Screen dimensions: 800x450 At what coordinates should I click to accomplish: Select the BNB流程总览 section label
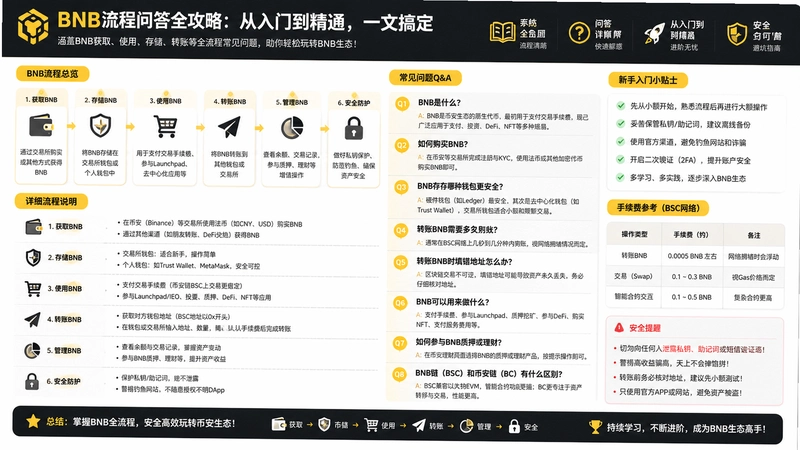52,73
